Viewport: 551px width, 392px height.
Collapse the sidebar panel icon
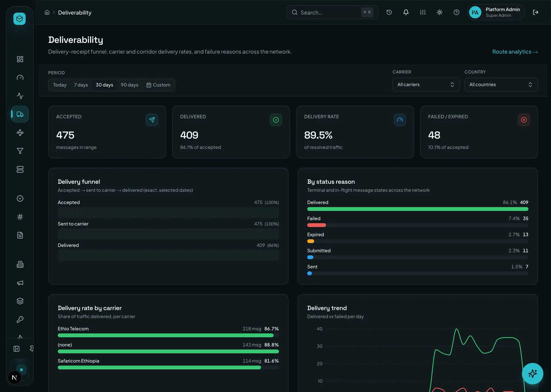point(17,349)
